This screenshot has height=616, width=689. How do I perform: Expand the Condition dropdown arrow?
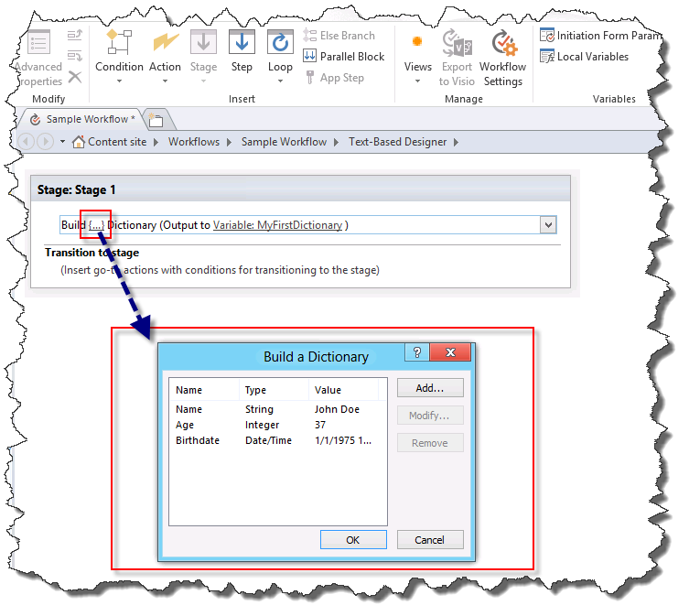[119, 81]
